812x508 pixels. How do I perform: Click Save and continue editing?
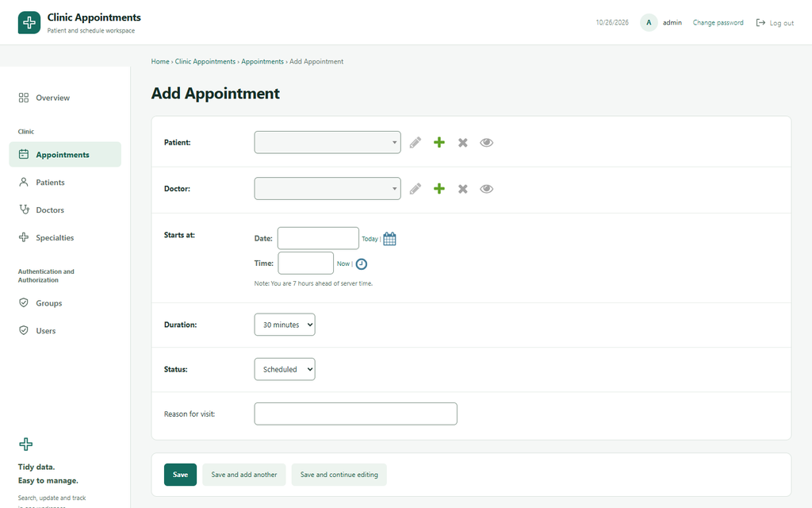339,475
